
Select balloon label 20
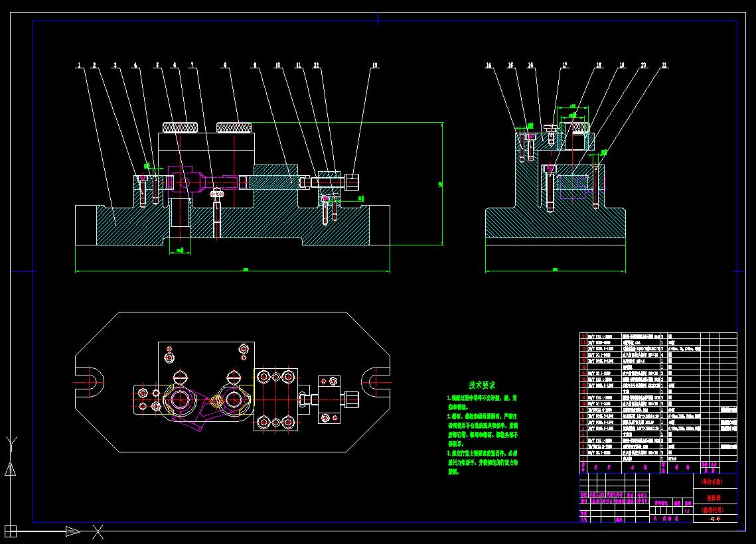643,65
